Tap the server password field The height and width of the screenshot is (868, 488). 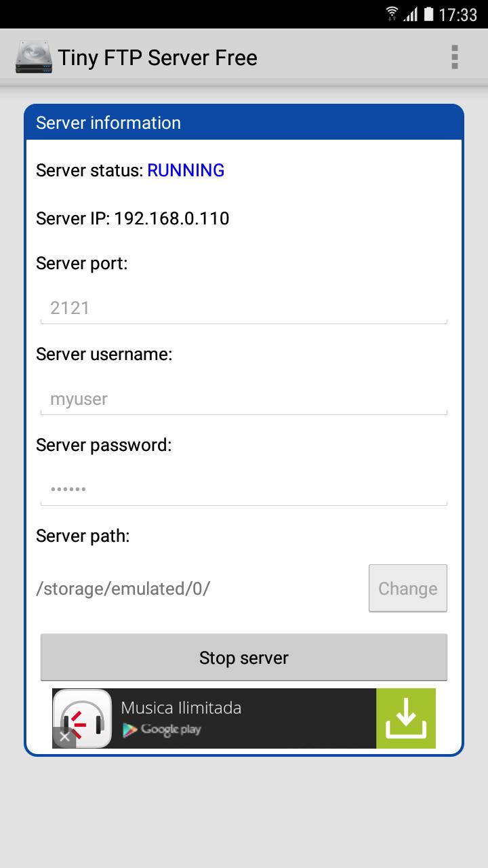tap(244, 490)
